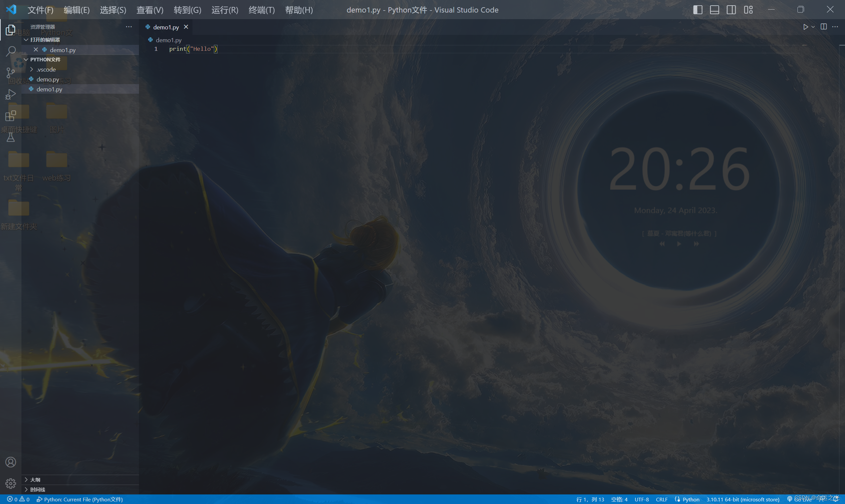This screenshot has height=504, width=845.
Task: Open the 运行(R) menu
Action: (224, 10)
